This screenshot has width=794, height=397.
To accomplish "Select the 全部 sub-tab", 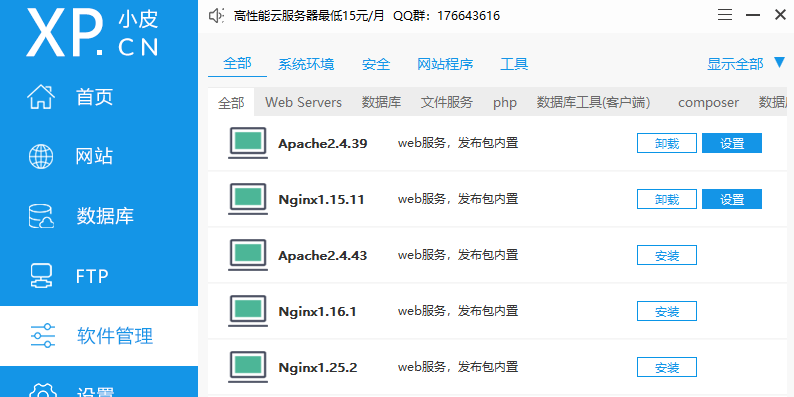I will click(231, 103).
